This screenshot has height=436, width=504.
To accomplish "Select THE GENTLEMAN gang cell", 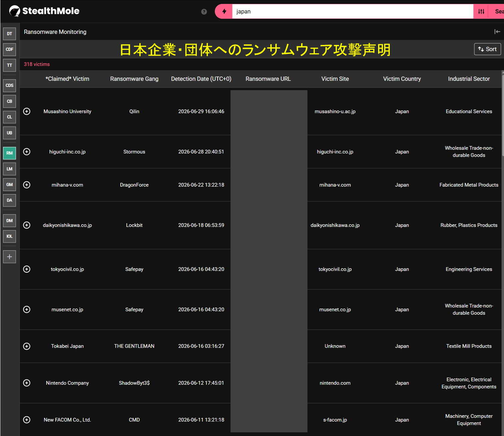I will [134, 346].
